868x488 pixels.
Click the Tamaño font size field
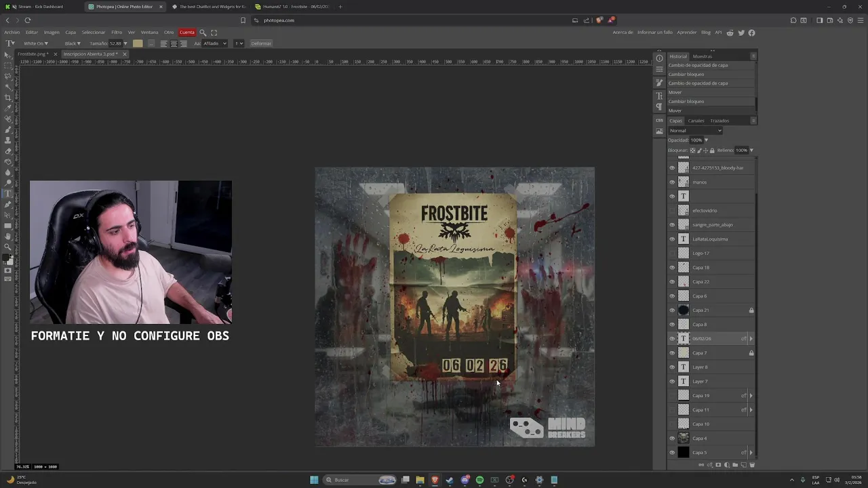coord(115,43)
